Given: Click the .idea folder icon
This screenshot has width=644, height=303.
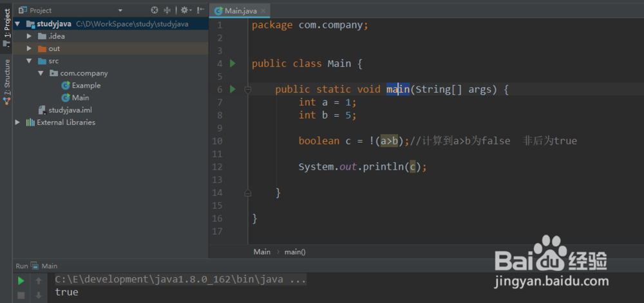Looking at the screenshot, I should click(x=42, y=36).
